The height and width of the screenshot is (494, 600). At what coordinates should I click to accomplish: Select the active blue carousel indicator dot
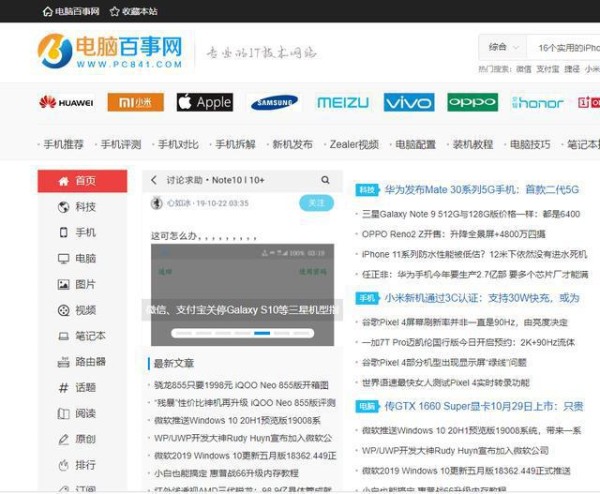pyautogui.click(x=262, y=333)
